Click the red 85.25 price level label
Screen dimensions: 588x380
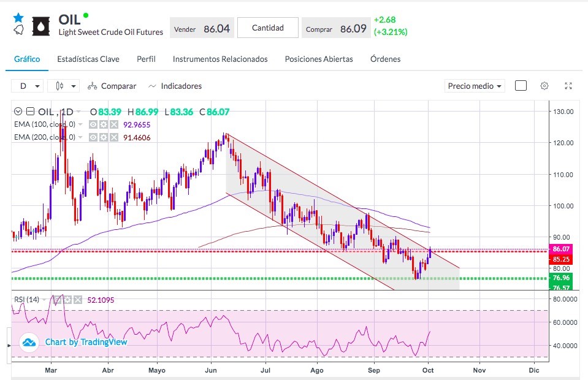pos(561,259)
